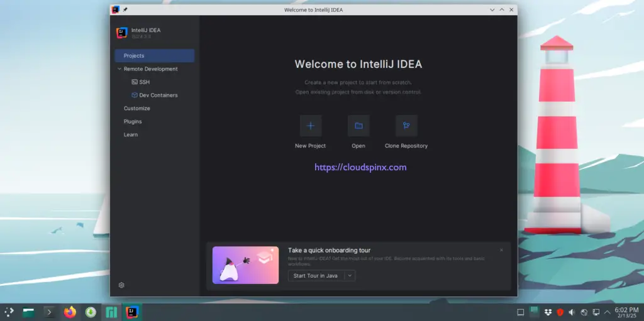This screenshot has height=321, width=644.
Task: Click the IntelliJ IDEA logo in the sidebar
Action: (121, 33)
